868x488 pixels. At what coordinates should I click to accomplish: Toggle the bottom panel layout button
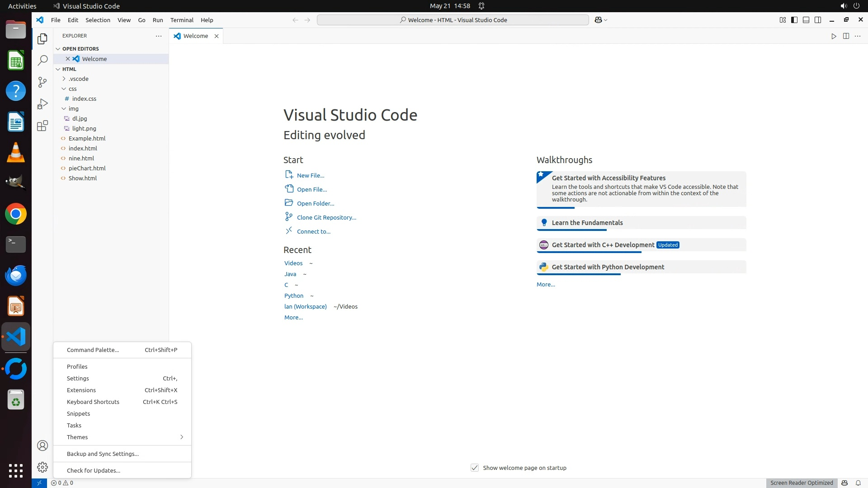pyautogui.click(x=806, y=20)
